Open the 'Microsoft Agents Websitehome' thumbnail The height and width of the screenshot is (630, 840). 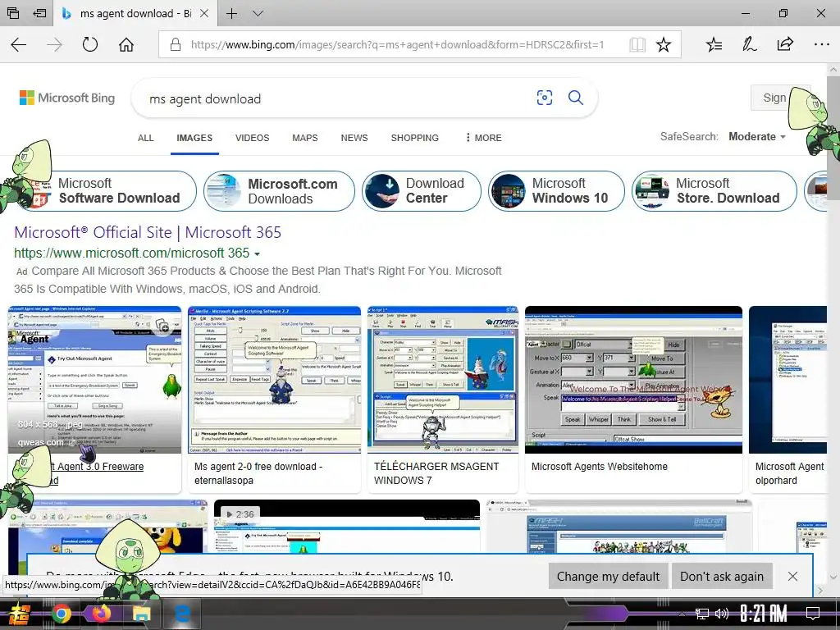[634, 379]
